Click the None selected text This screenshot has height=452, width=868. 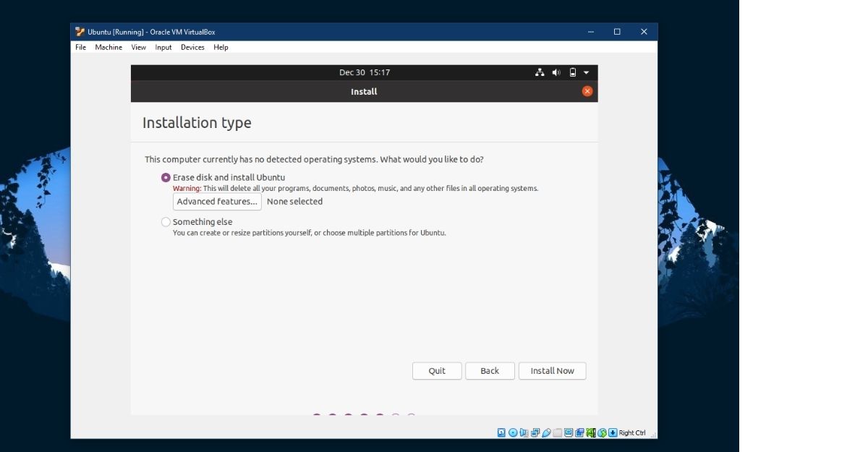(x=294, y=202)
